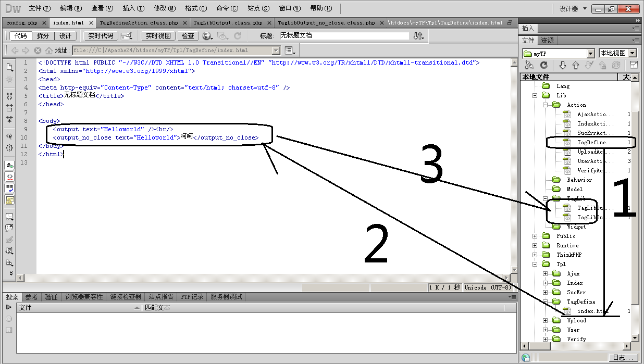Image resolution: width=644 pixels, height=364 pixels.
Task: Click the Get files down-arrow icon
Action: point(562,65)
